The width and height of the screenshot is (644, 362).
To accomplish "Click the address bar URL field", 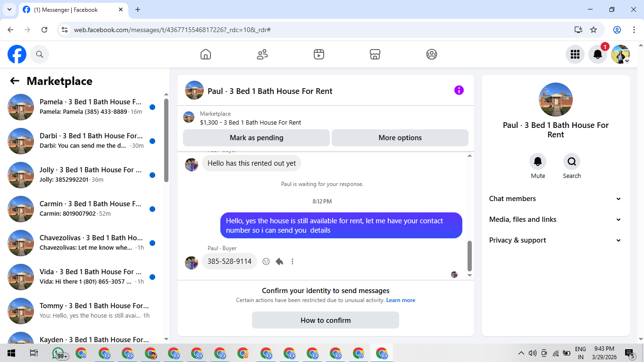I will pos(321,30).
